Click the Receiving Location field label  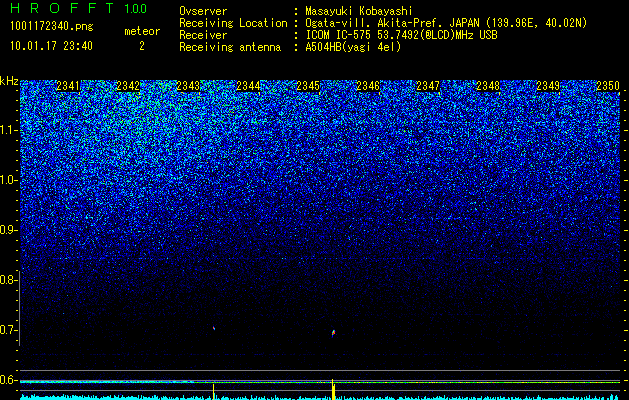coord(233,23)
